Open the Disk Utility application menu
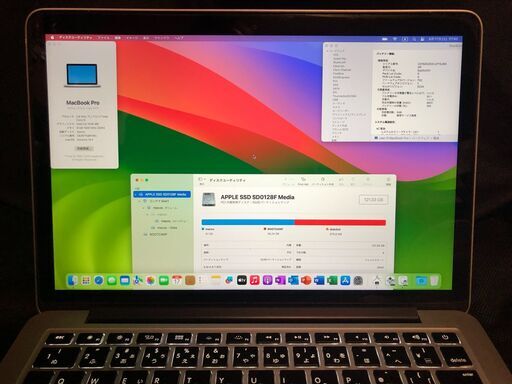 pyautogui.click(x=76, y=38)
